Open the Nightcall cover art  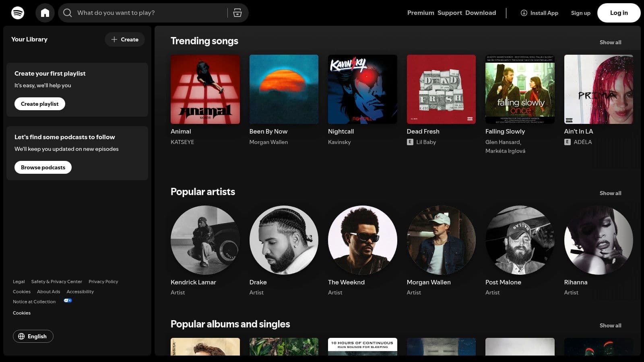363,89
